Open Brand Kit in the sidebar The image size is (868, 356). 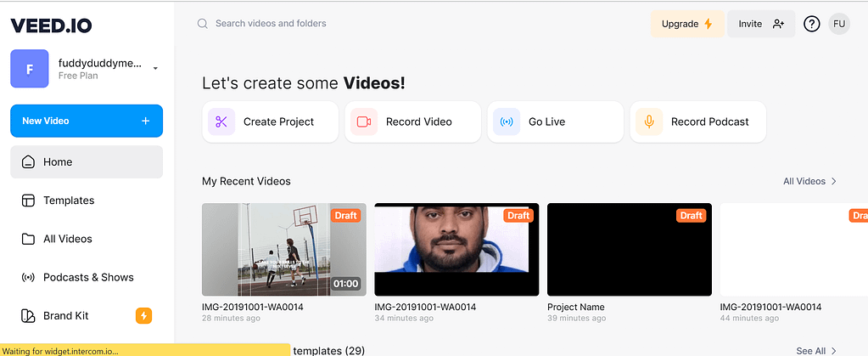click(87, 315)
